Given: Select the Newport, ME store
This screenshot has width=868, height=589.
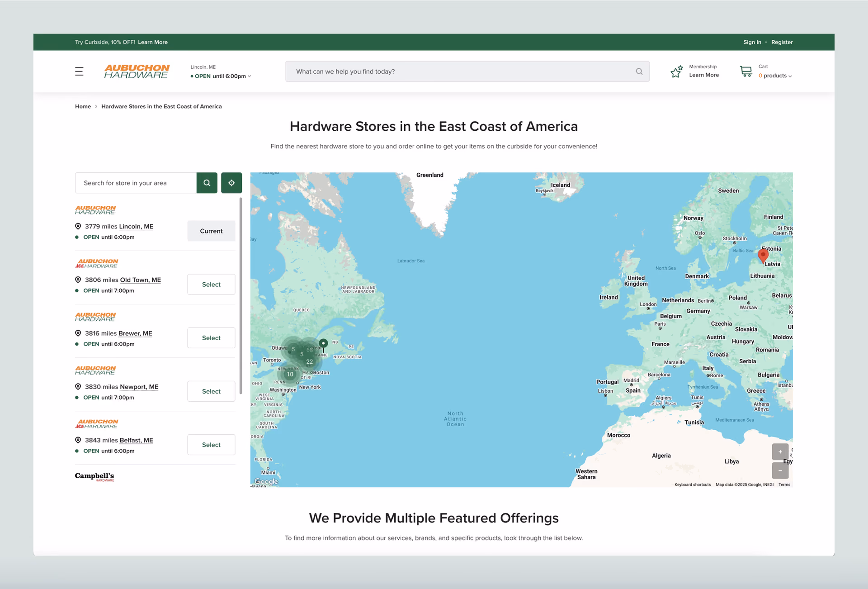Looking at the screenshot, I should point(211,391).
